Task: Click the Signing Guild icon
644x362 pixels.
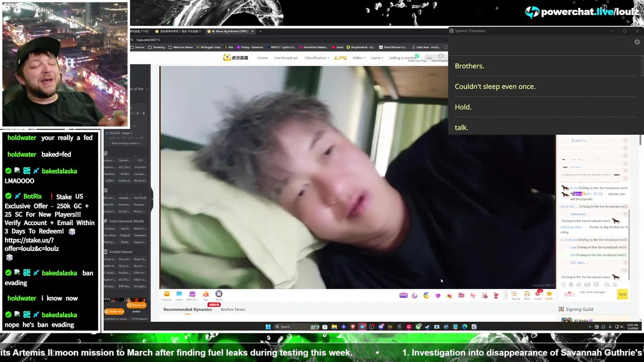Action: (x=562, y=309)
